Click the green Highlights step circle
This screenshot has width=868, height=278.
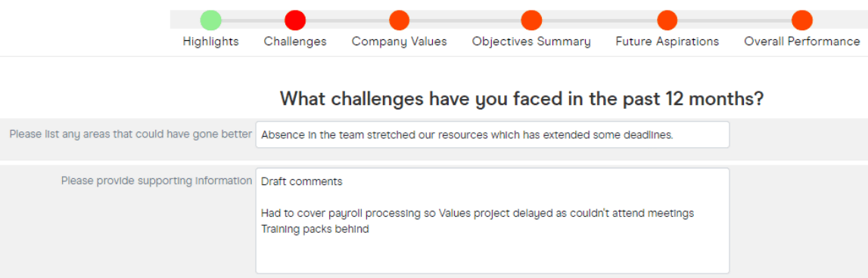(x=210, y=20)
